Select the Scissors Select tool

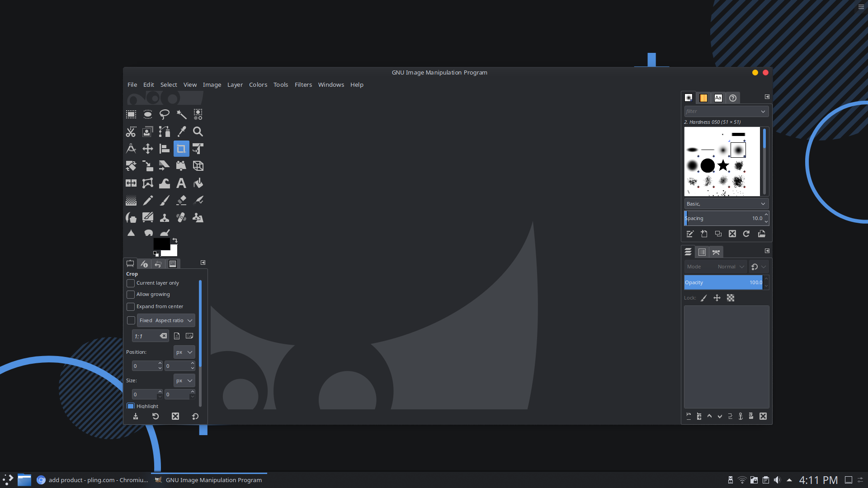tap(131, 131)
